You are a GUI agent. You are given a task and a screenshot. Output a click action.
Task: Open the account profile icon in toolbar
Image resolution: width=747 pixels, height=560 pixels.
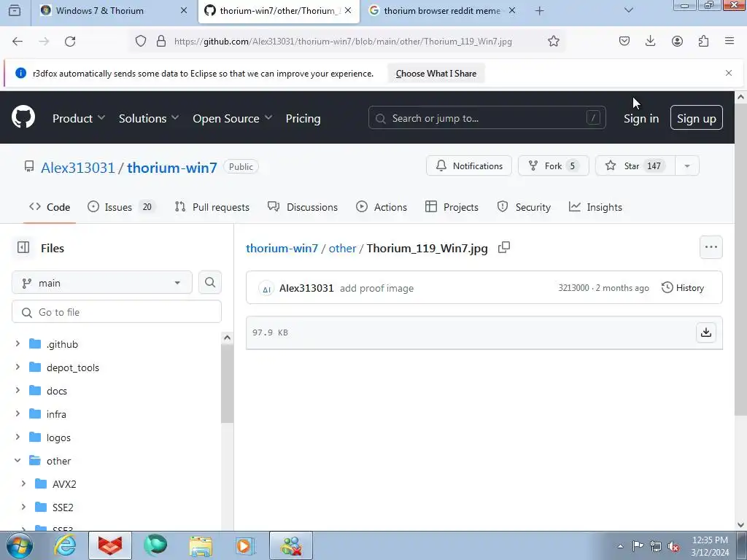pyautogui.click(x=677, y=42)
